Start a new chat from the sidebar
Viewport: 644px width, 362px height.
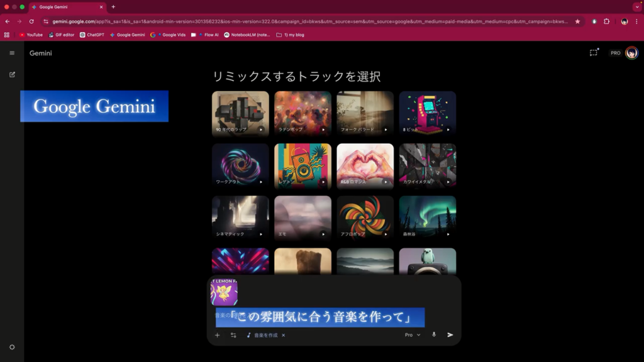pyautogui.click(x=12, y=74)
